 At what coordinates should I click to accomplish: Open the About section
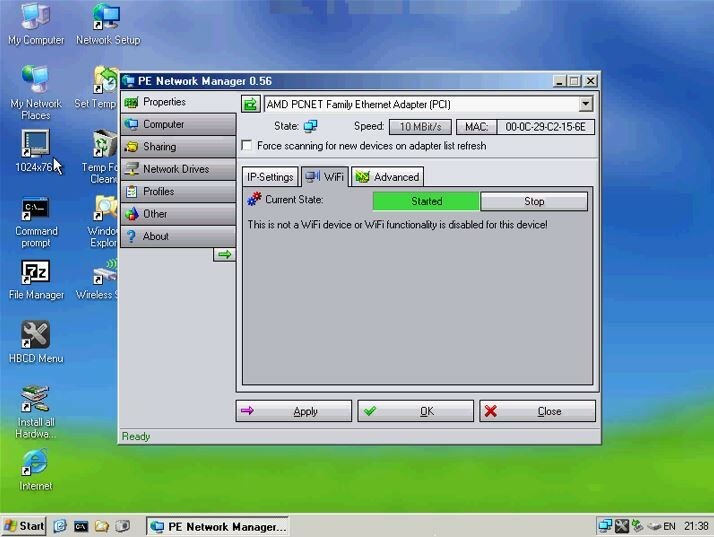click(x=178, y=236)
